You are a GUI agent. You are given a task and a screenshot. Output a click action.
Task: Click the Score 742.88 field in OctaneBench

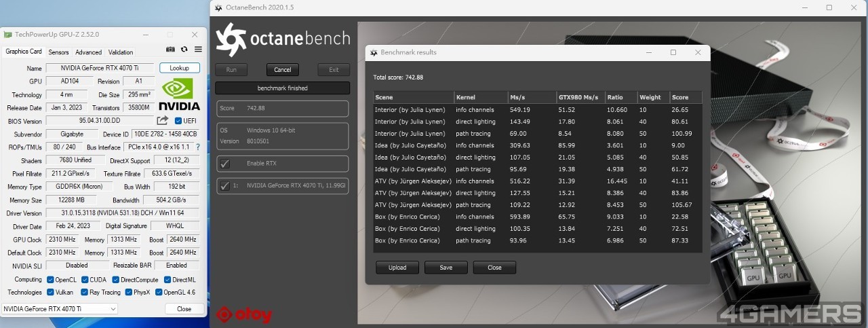283,109
